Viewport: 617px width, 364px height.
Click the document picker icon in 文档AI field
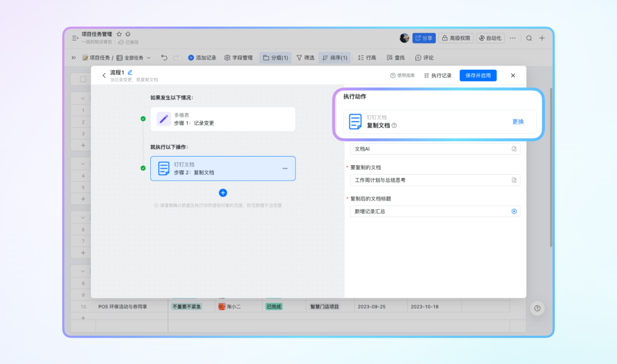[514, 149]
